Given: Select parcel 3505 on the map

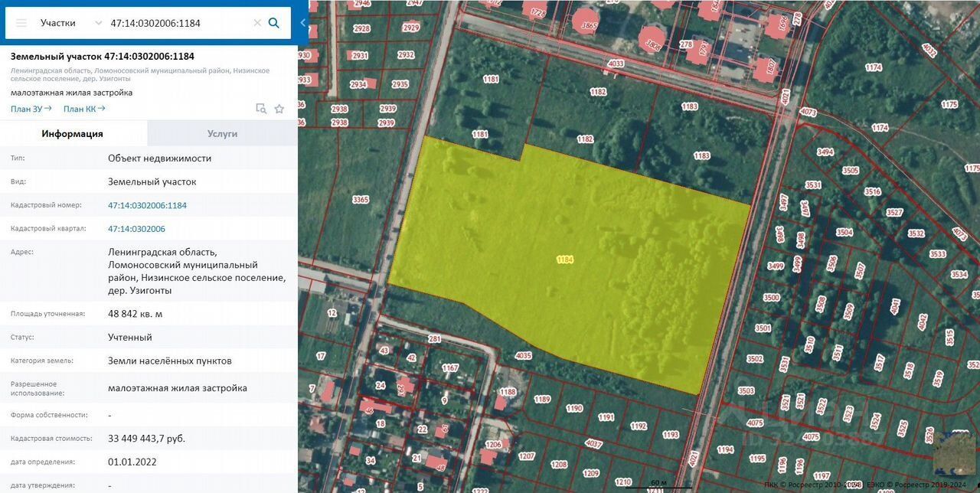Looking at the screenshot, I should pyautogui.click(x=850, y=171).
